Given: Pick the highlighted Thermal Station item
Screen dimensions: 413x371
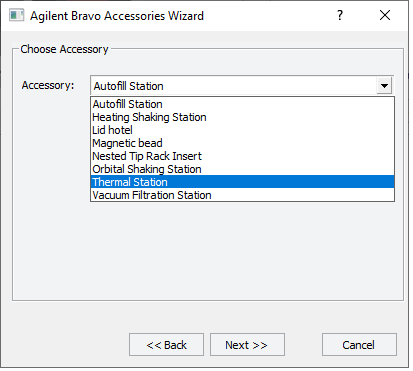Looking at the screenshot, I should pos(242,182).
